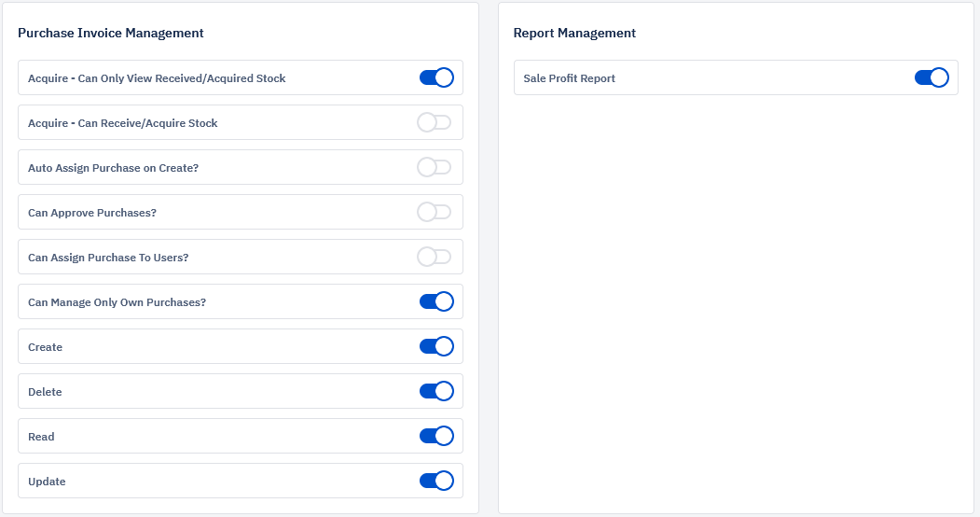Click the Report Management heading
The image size is (980, 517).
(x=574, y=33)
